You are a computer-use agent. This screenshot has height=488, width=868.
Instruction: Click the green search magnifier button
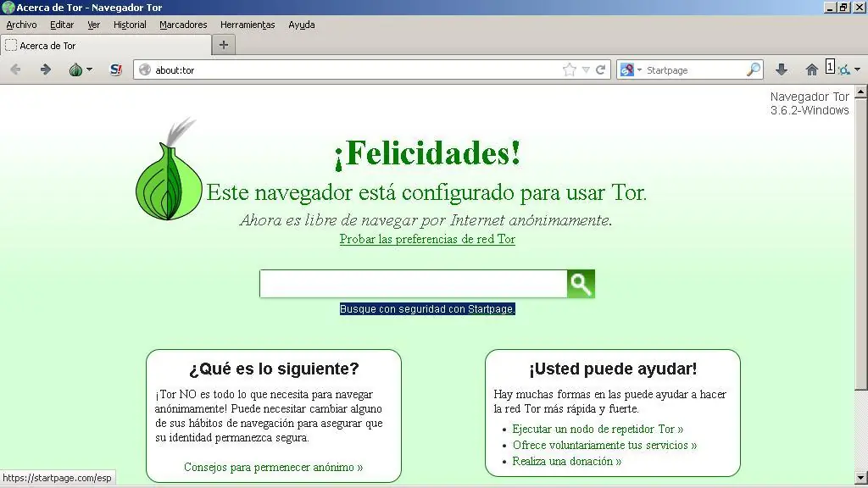581,284
